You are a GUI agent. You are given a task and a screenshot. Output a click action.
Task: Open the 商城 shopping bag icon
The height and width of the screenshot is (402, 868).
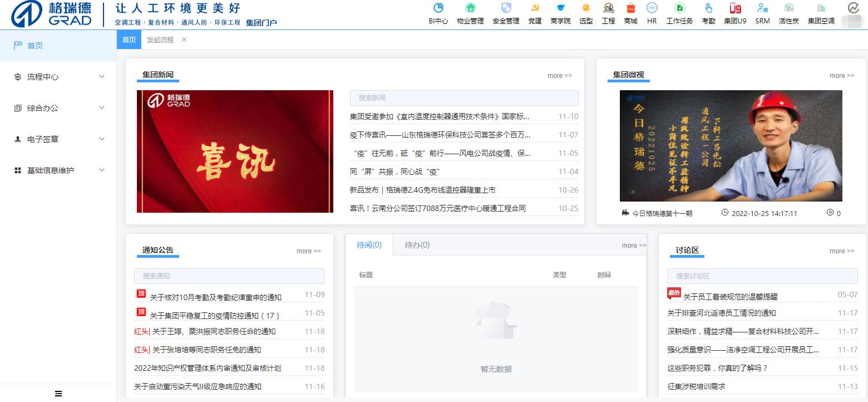click(630, 9)
